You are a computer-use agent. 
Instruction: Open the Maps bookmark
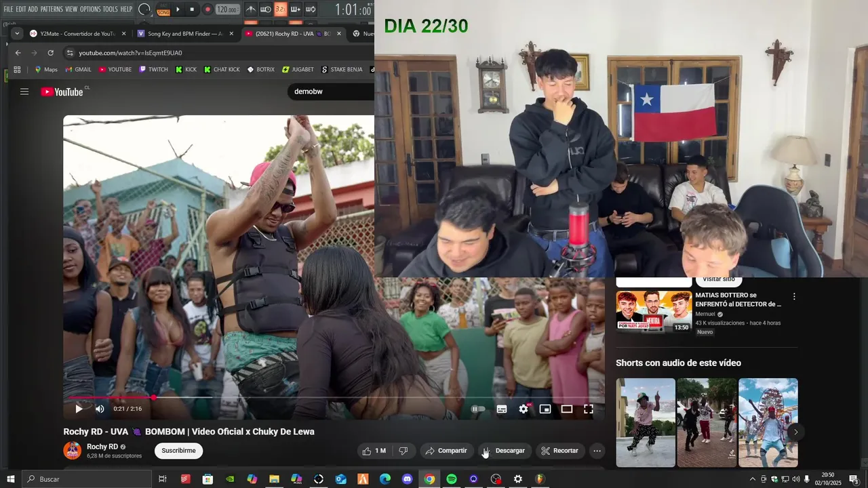[x=45, y=69]
